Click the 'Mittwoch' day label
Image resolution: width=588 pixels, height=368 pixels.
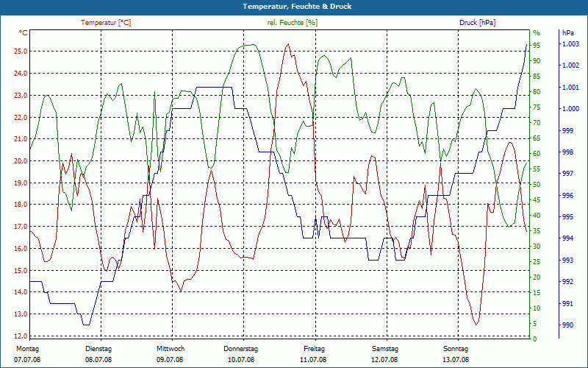(171, 349)
